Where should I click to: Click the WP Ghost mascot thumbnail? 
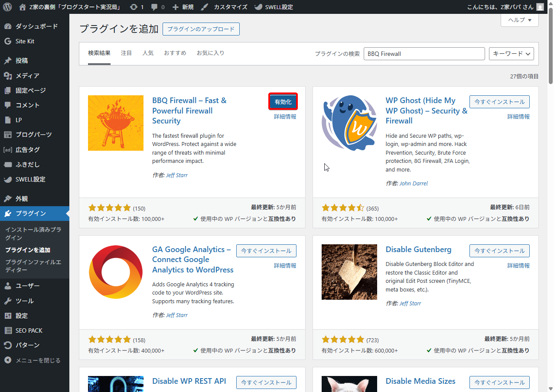click(349, 123)
